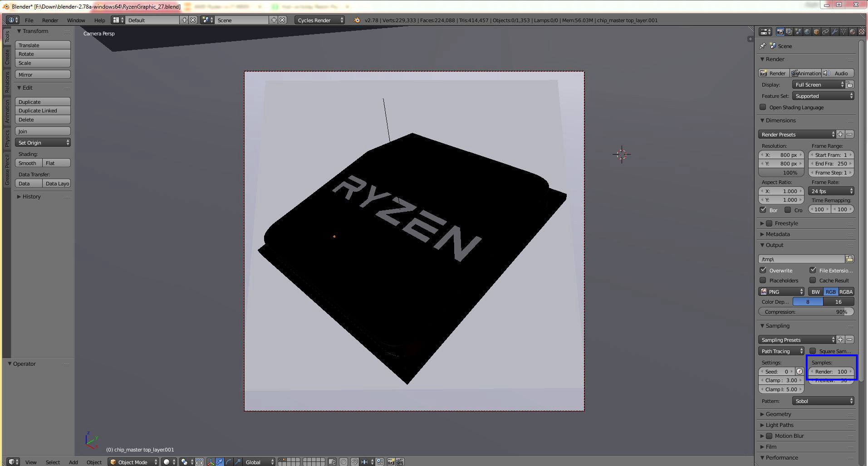
Task: Select the scale manipulator icon
Action: pos(238,462)
